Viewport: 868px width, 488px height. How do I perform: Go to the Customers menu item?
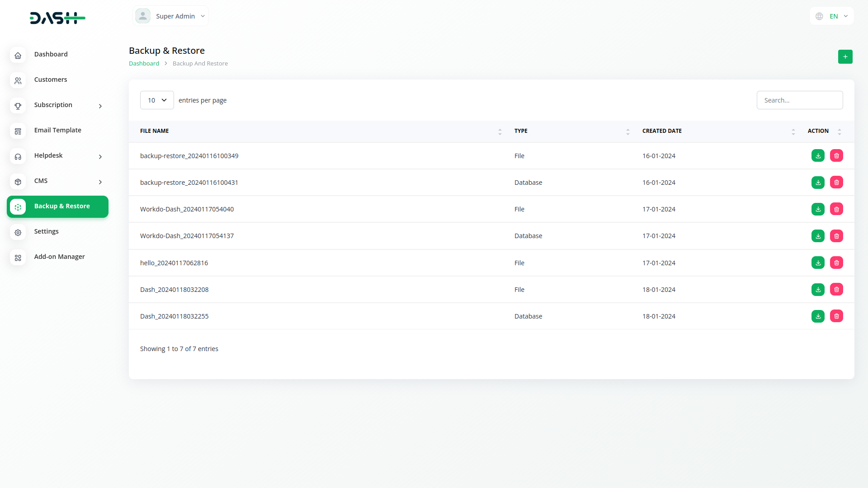(x=51, y=80)
